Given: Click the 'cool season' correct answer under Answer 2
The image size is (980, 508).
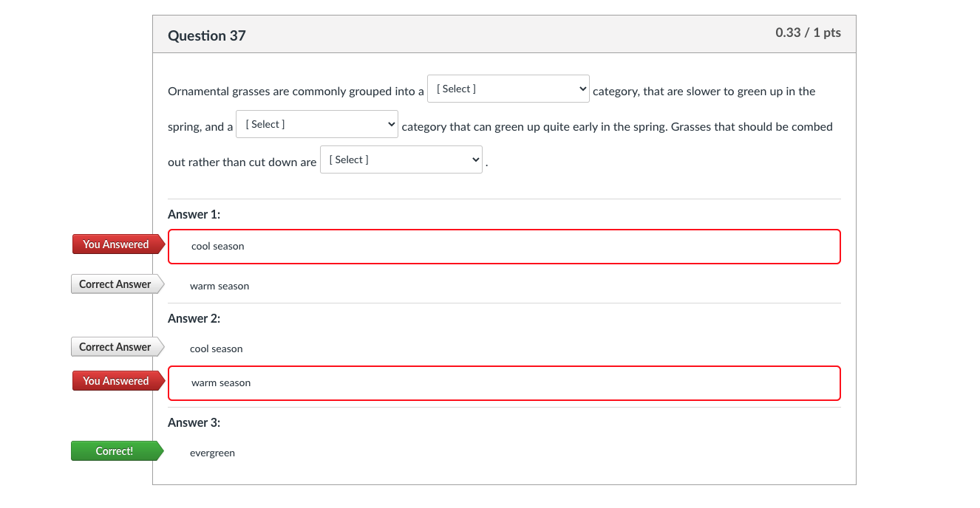Looking at the screenshot, I should click(x=217, y=349).
